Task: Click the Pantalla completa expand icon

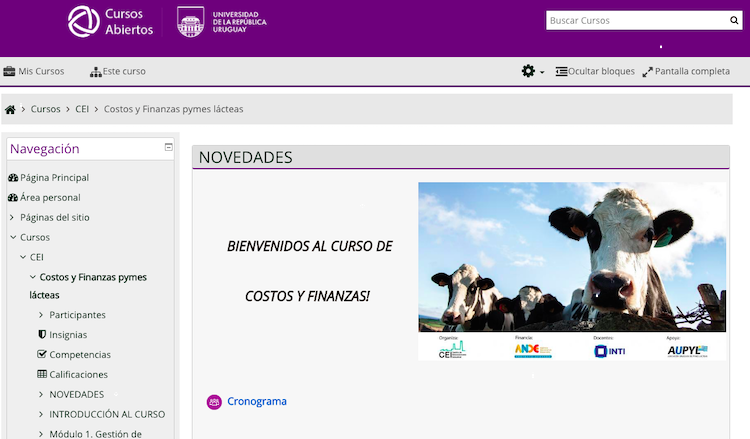Action: coord(648,72)
